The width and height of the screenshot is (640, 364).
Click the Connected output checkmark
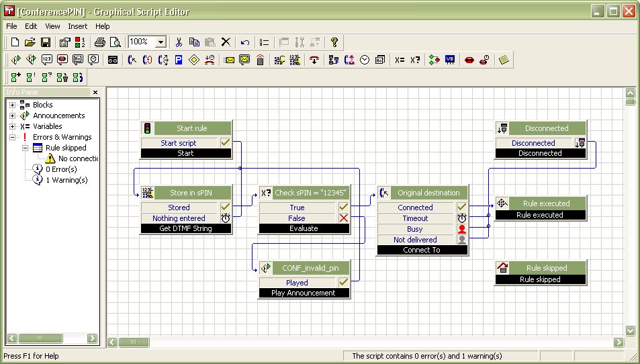(461, 208)
